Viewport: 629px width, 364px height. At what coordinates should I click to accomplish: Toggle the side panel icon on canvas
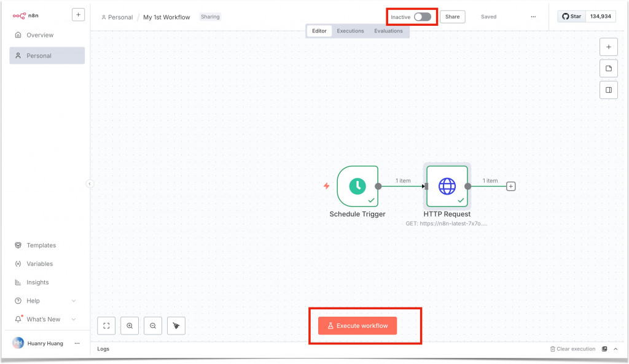coord(609,90)
